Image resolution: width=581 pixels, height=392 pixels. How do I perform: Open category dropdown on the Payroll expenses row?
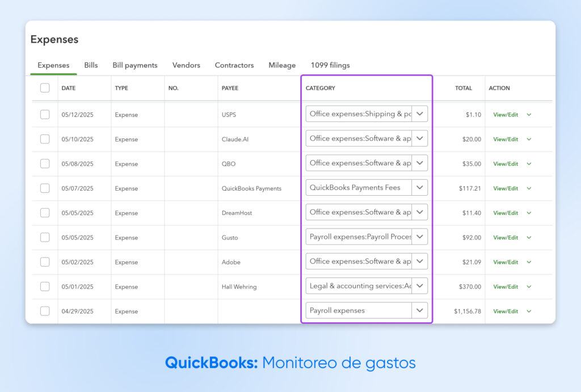(419, 310)
